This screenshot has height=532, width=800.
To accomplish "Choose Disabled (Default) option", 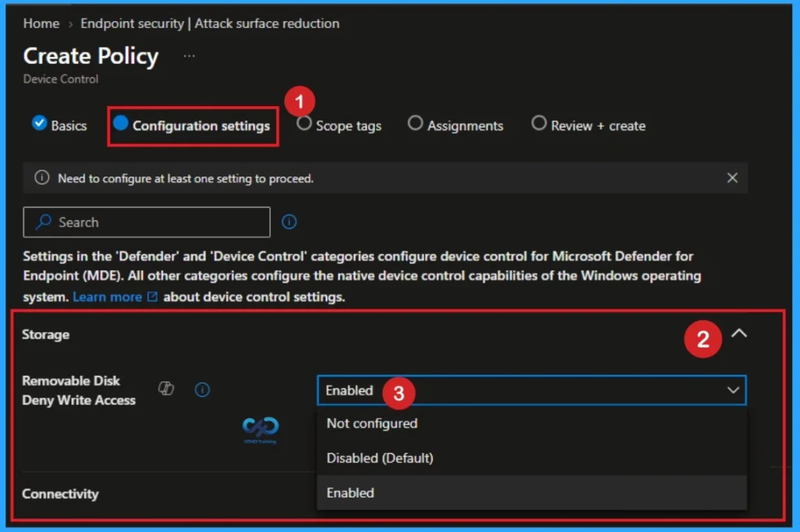I will pyautogui.click(x=531, y=458).
